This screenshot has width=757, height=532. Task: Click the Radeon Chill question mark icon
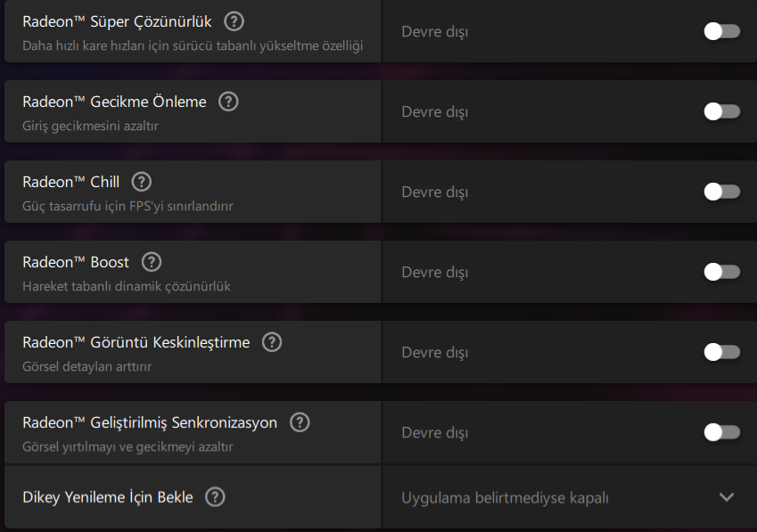coord(141,182)
